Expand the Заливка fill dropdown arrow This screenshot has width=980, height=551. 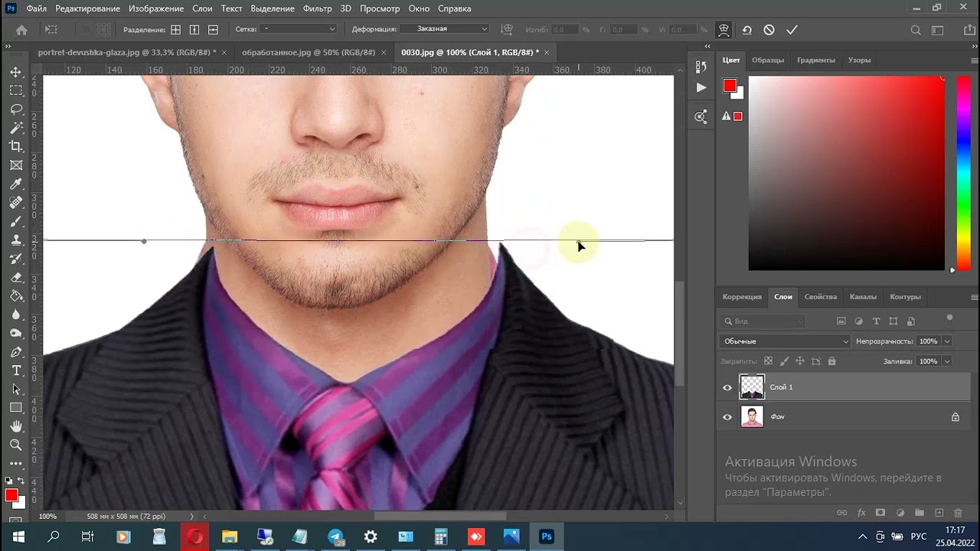[x=947, y=361]
